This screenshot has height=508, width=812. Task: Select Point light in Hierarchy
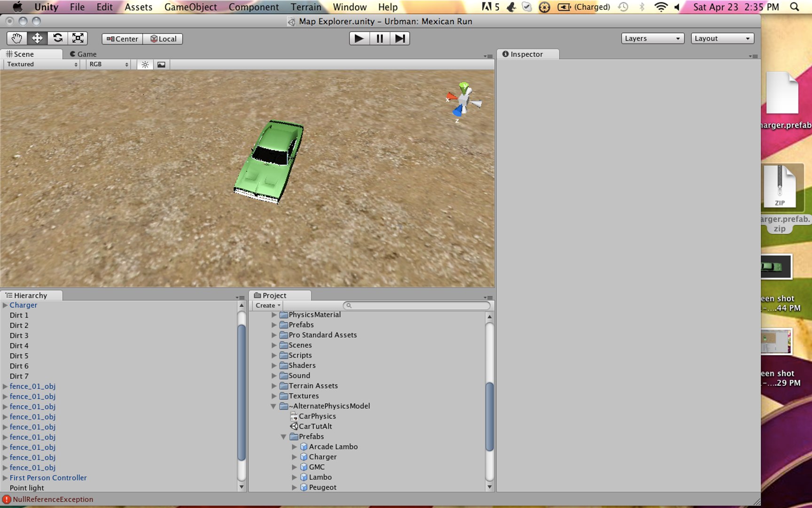[27, 488]
